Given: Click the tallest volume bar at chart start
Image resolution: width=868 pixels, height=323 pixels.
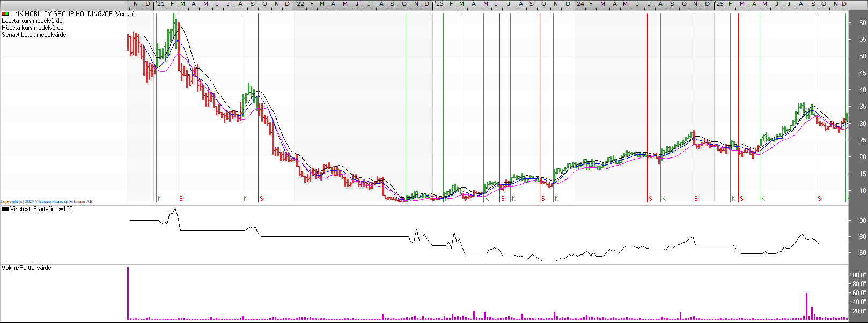Looking at the screenshot, I should tap(128, 292).
